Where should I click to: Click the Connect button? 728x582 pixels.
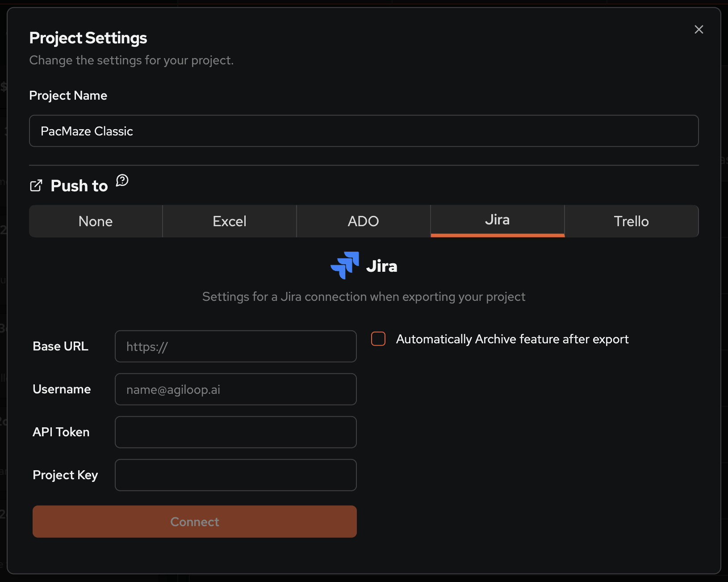tap(195, 522)
